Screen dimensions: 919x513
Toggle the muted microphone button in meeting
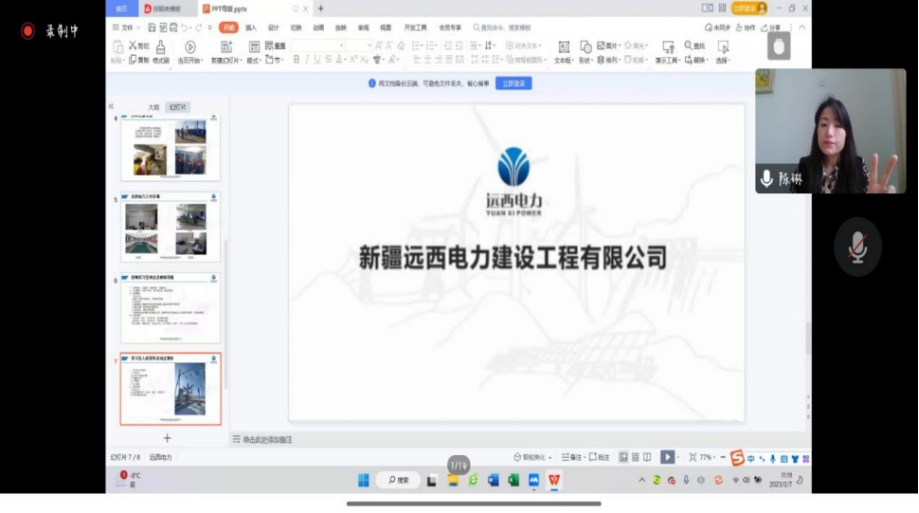(857, 247)
